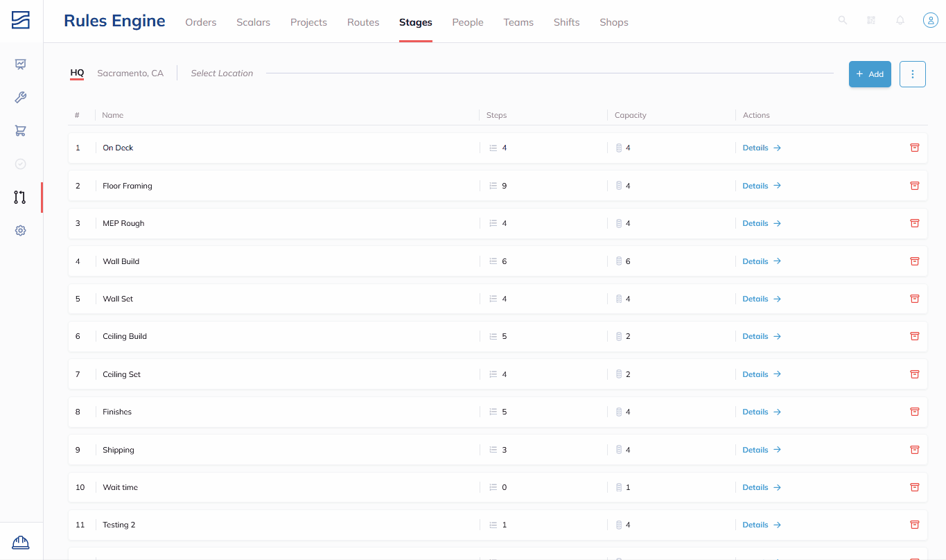Click the Add button

(870, 74)
